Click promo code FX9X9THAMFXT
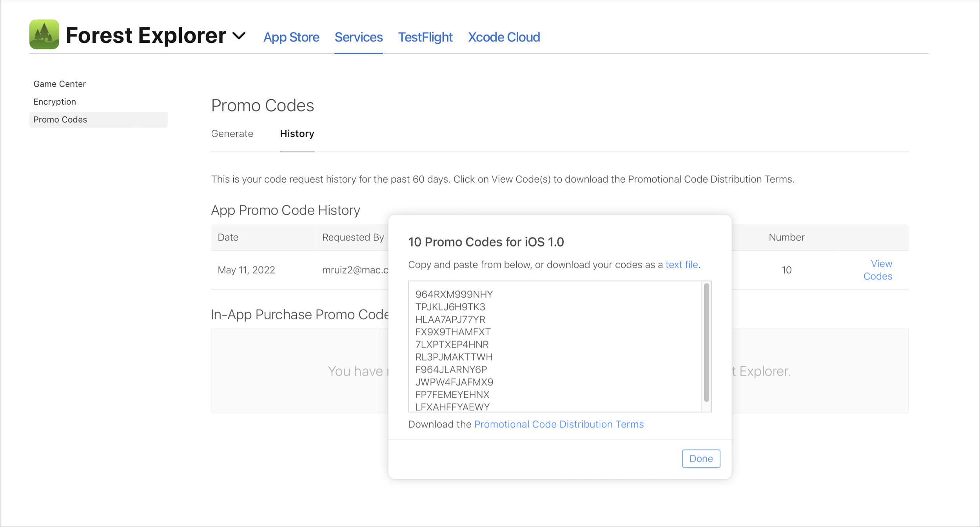The width and height of the screenshot is (980, 527). (x=453, y=332)
